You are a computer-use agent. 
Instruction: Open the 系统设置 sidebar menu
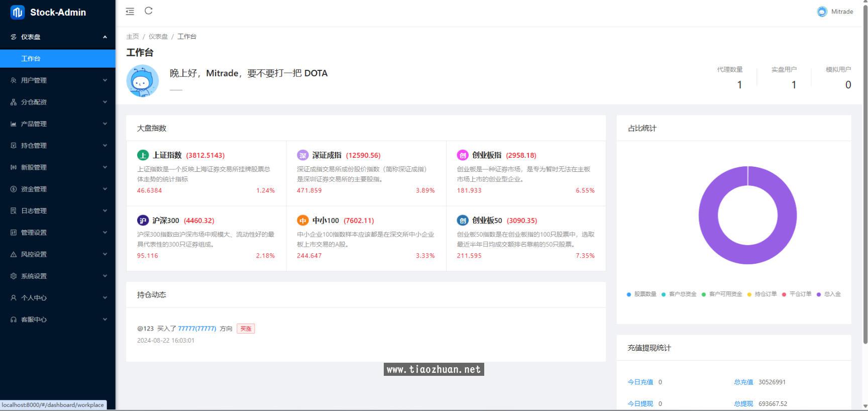(x=58, y=276)
